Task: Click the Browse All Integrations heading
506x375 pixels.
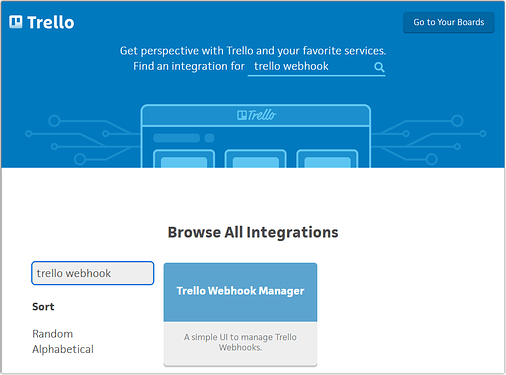Action: coord(253,232)
